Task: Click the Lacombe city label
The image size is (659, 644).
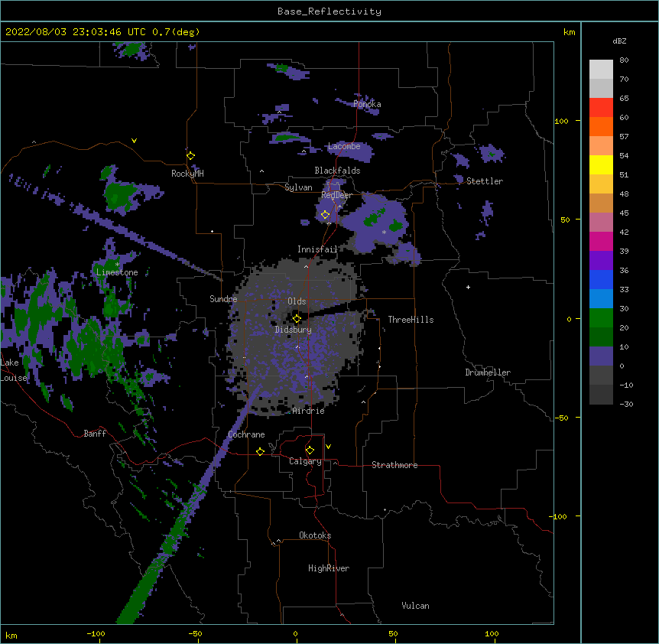Action: click(344, 146)
